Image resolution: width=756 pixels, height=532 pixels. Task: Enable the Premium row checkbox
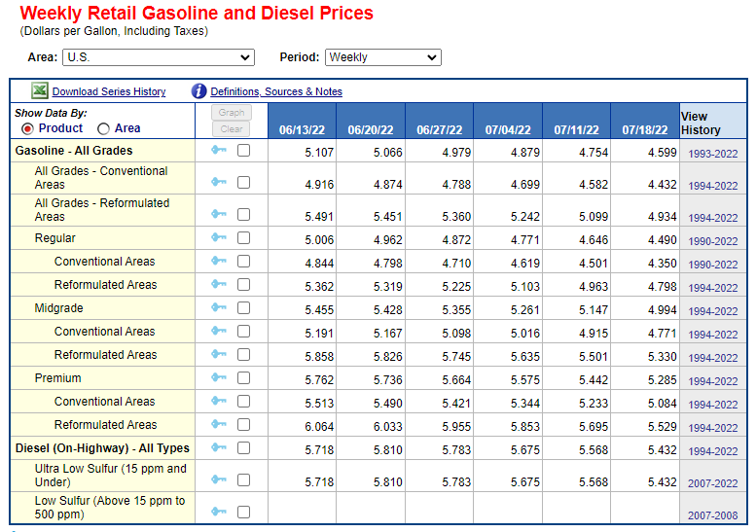coord(243,378)
